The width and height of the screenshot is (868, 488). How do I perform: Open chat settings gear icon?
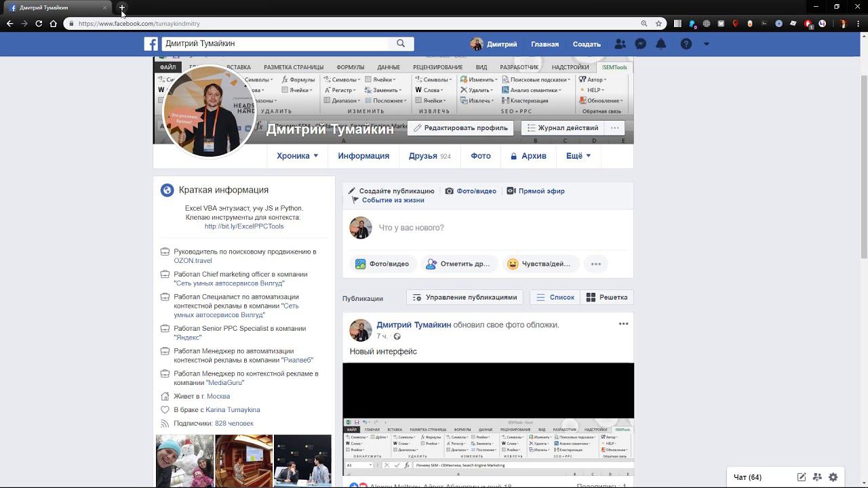tap(833, 477)
